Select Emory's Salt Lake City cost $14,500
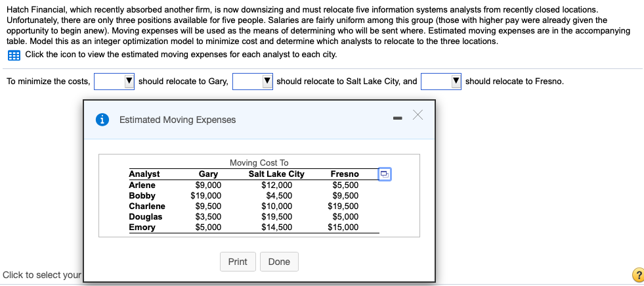The image size is (644, 286). click(277, 227)
